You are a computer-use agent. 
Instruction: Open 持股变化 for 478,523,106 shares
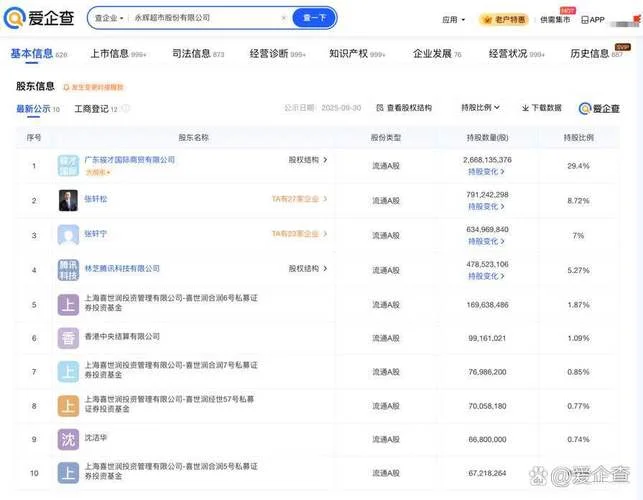486,276
